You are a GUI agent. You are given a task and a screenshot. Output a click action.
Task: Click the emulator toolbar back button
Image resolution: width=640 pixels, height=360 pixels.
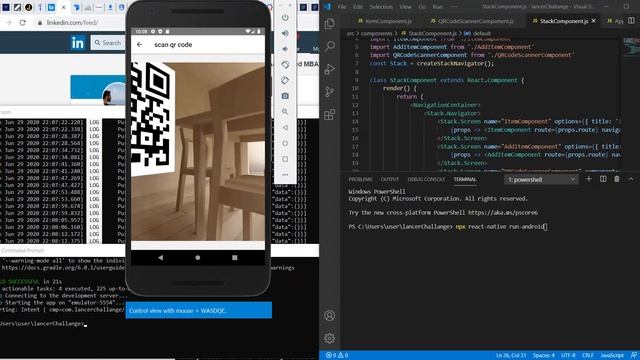click(285, 127)
